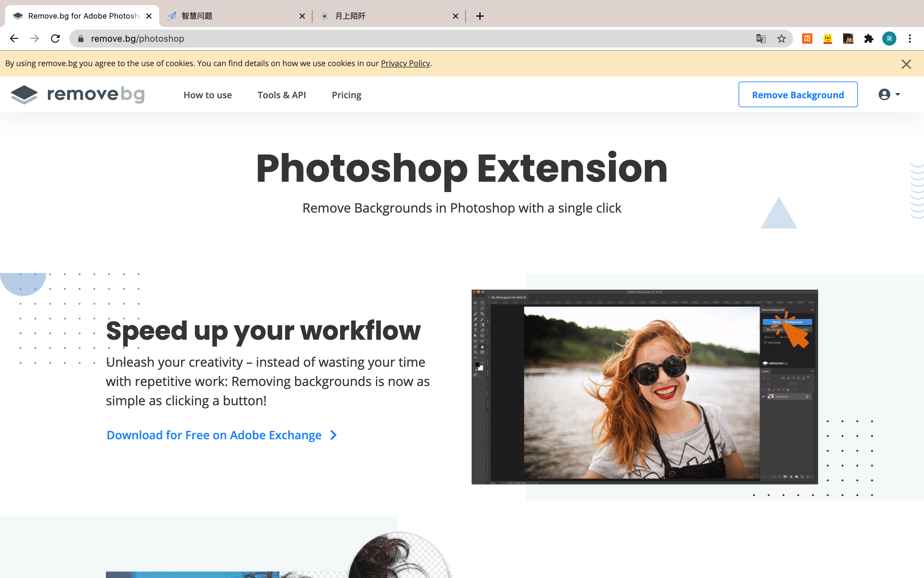
Task: Click the remove.bg layered logo icon
Action: click(x=24, y=94)
